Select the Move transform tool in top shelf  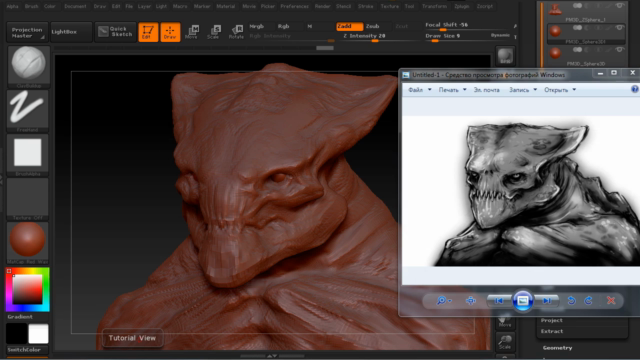tap(191, 32)
